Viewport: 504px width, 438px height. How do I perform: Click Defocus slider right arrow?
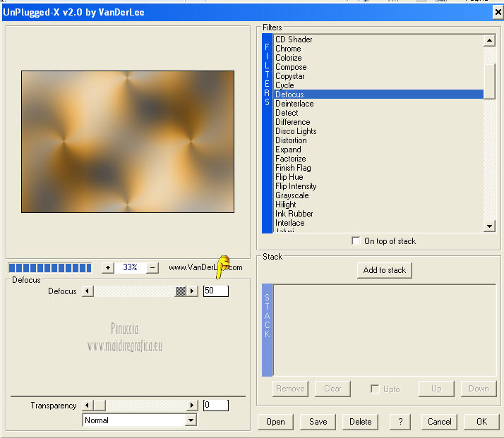(x=192, y=291)
